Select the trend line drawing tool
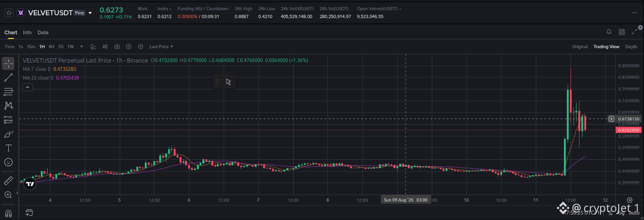Viewport: 644px width, 220px height. coord(8,77)
